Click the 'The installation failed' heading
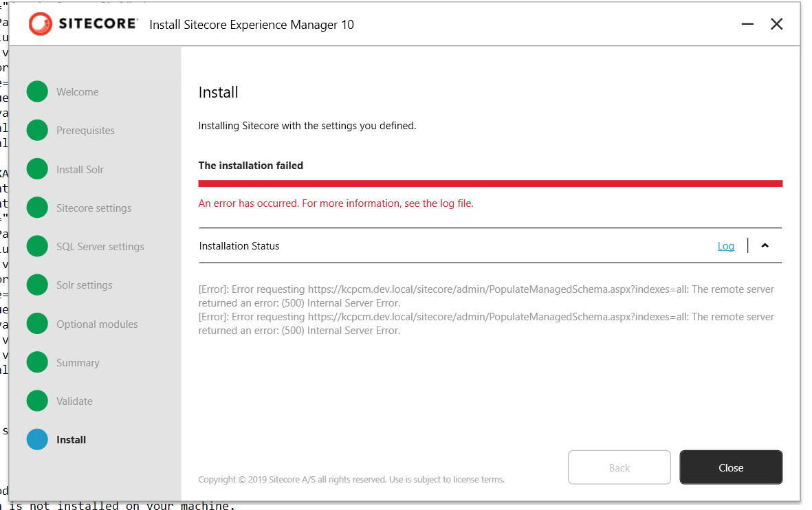Viewport: 812px width, 510px height. tap(251, 166)
